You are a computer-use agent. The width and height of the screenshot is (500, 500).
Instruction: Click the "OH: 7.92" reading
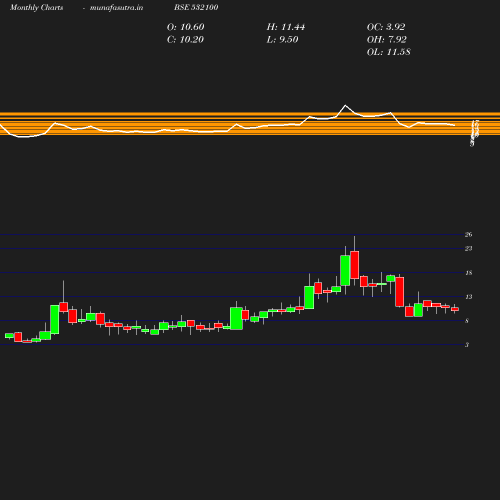point(387,40)
